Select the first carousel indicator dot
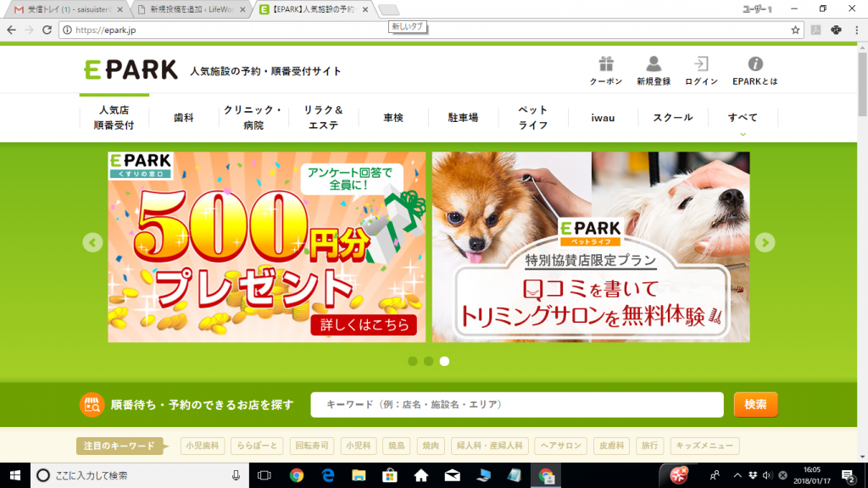Viewport: 868px width, 488px height. (413, 361)
